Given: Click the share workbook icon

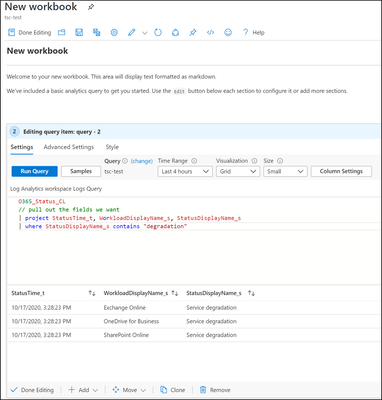Looking at the screenshot, I should coord(175,32).
